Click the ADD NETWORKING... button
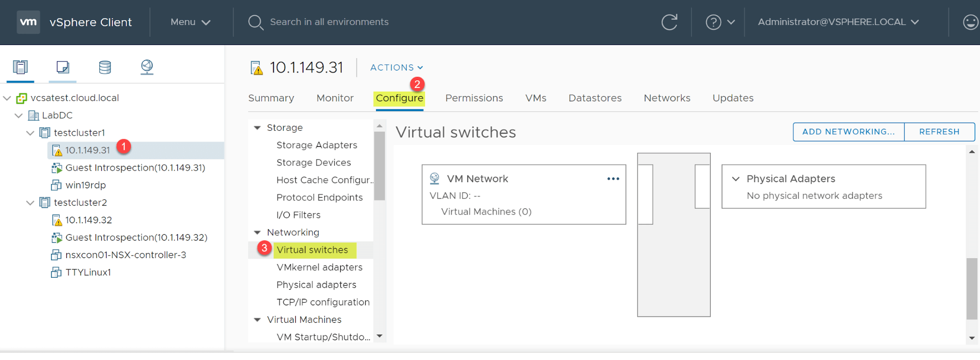 849,132
